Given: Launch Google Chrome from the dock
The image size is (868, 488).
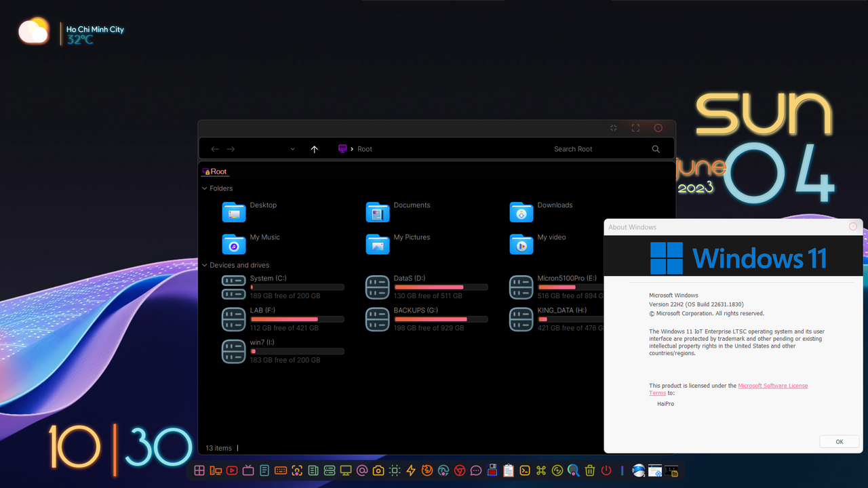Looking at the screenshot, I should [460, 470].
